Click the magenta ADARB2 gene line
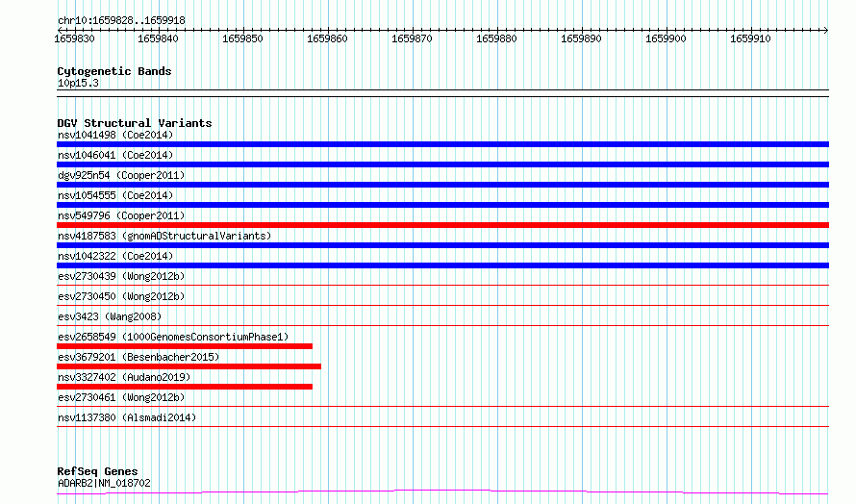The height and width of the screenshot is (504, 856). pyautogui.click(x=442, y=491)
